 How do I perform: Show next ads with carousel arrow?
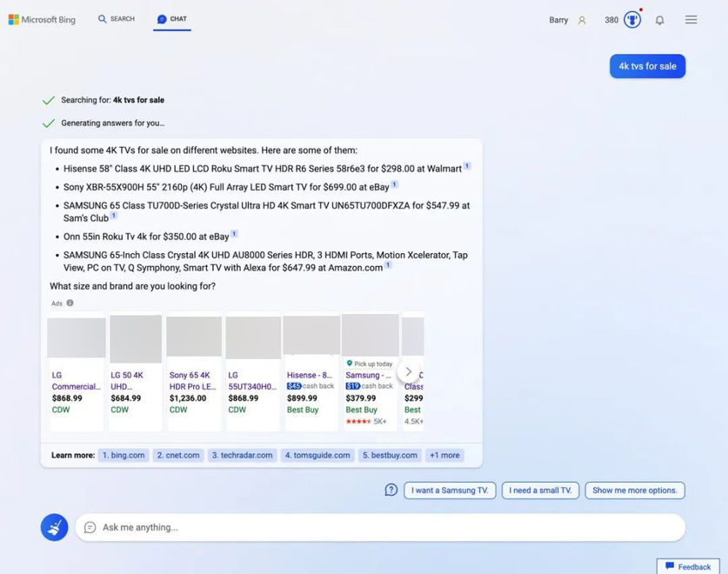(409, 371)
